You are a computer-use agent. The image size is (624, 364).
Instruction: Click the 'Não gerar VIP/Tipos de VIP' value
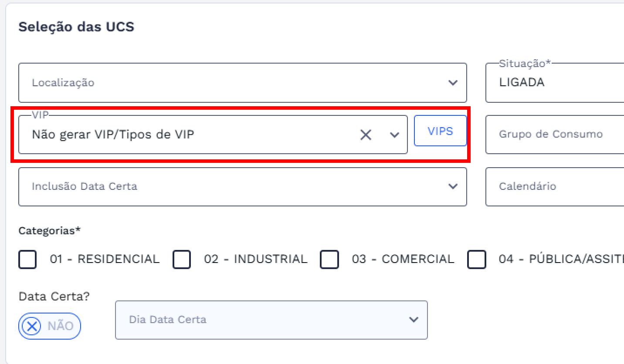click(x=113, y=135)
